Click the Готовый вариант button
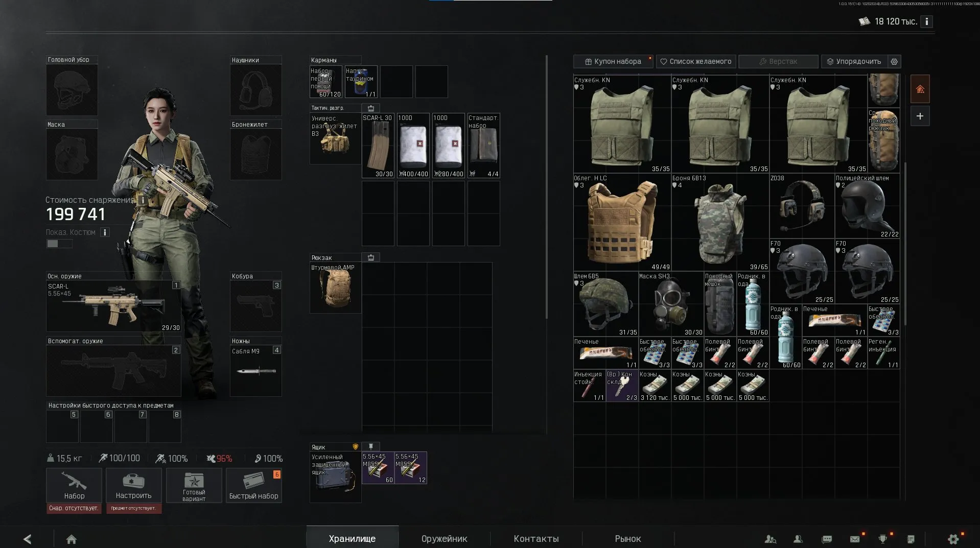 point(194,485)
